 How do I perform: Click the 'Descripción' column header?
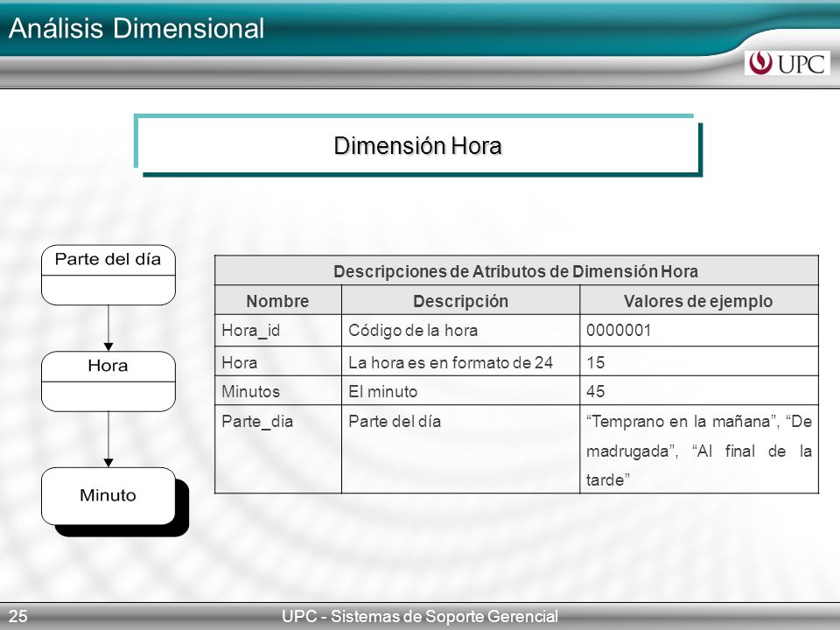(461, 300)
